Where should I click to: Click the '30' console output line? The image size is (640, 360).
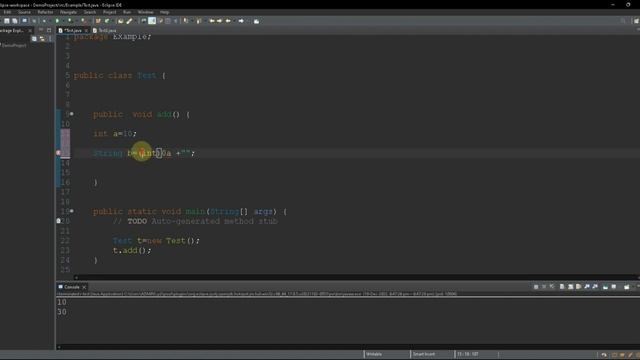click(x=62, y=312)
